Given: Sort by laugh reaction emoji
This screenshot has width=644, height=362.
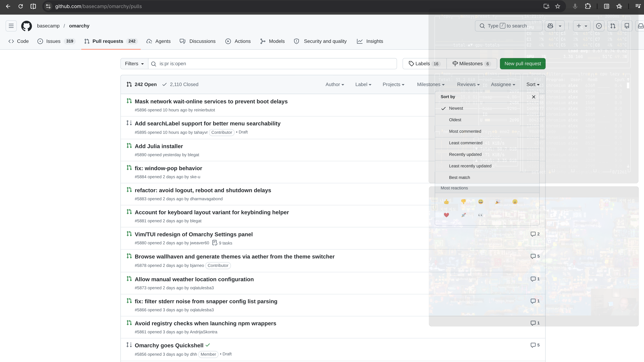Looking at the screenshot, I should point(481,202).
